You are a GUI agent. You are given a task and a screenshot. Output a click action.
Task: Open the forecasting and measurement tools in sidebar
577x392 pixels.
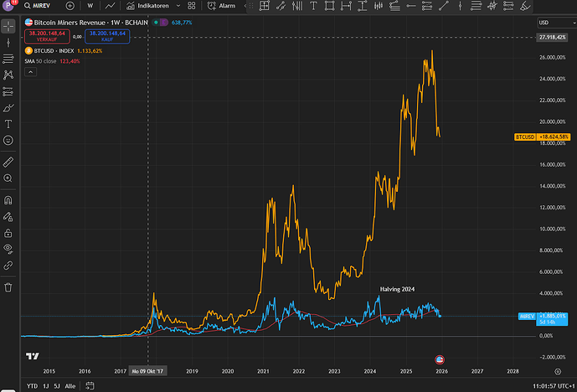pos(8,91)
